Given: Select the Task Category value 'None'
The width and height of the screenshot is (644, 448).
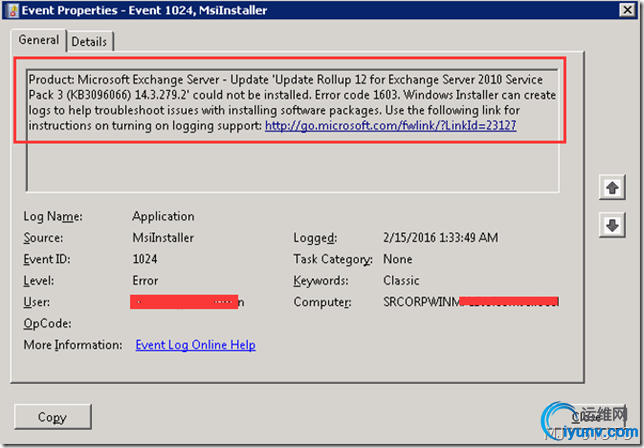Looking at the screenshot, I should [398, 259].
